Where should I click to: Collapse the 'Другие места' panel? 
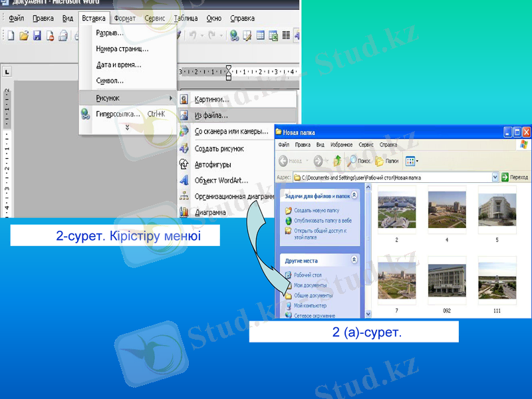click(x=354, y=261)
